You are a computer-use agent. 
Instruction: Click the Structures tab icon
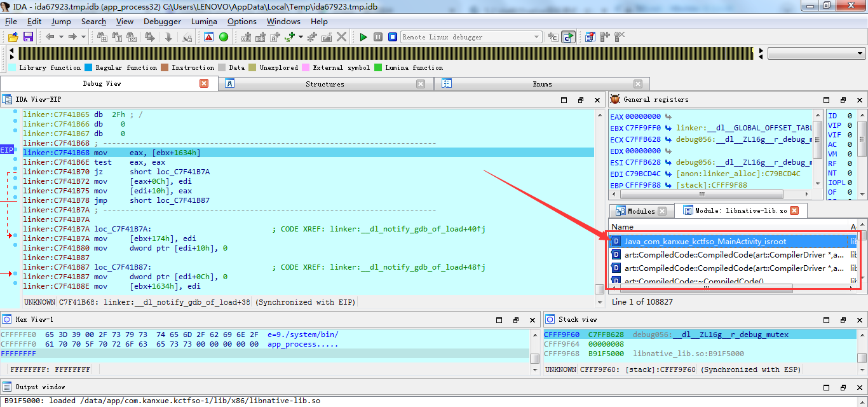[230, 83]
